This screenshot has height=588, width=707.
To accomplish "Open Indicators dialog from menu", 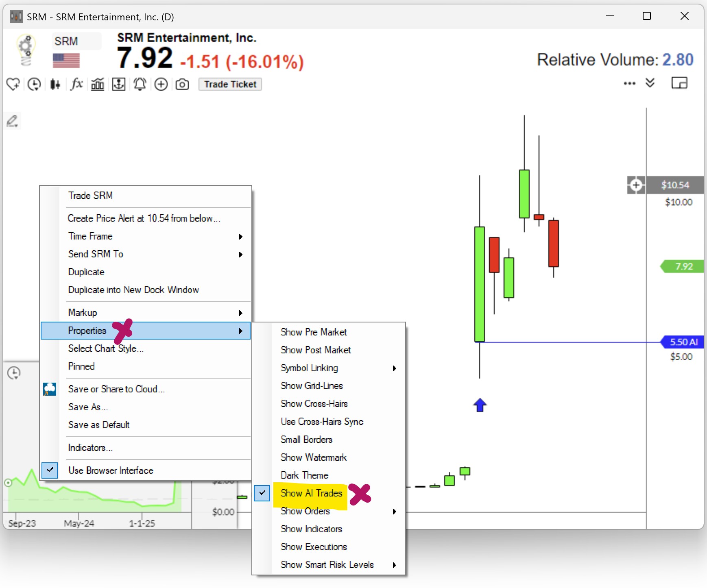I will click(x=146, y=448).
